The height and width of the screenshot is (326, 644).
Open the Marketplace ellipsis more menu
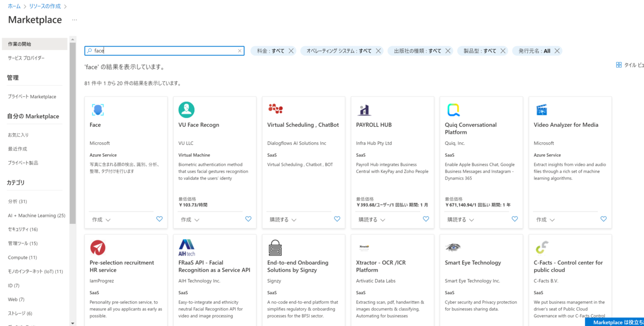pyautogui.click(x=75, y=20)
